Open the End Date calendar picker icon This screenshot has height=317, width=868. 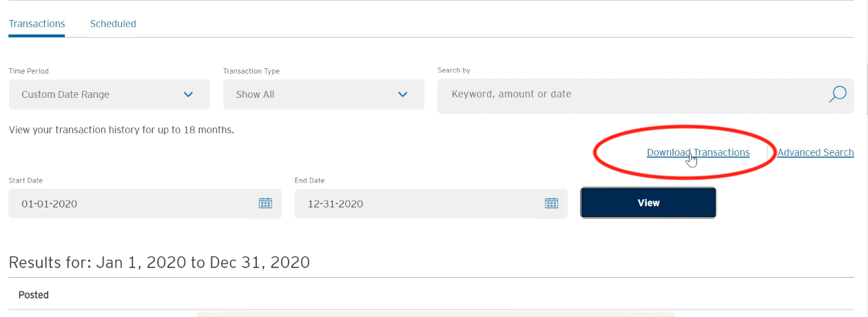(x=551, y=203)
